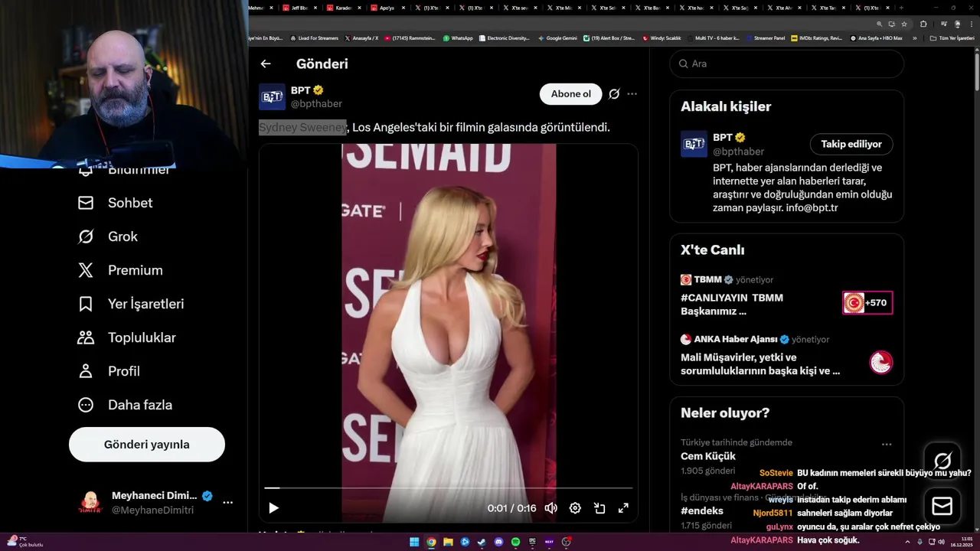Image resolution: width=980 pixels, height=551 pixels.
Task: Click Abone ol subscribe button
Action: click(571, 94)
